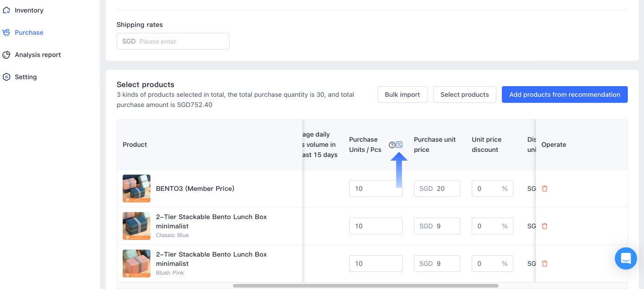Delete the Classic Blue product row
Image resolution: width=644 pixels, height=289 pixels.
[x=544, y=226]
